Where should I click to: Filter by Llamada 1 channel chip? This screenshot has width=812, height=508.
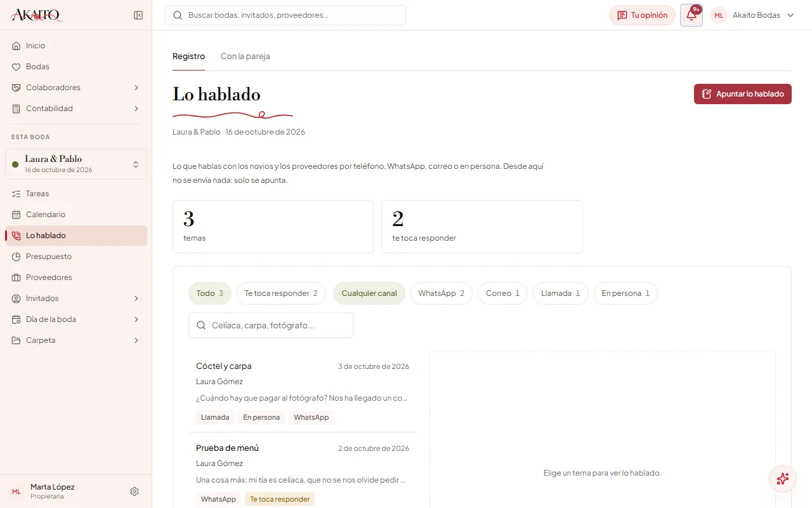561,293
